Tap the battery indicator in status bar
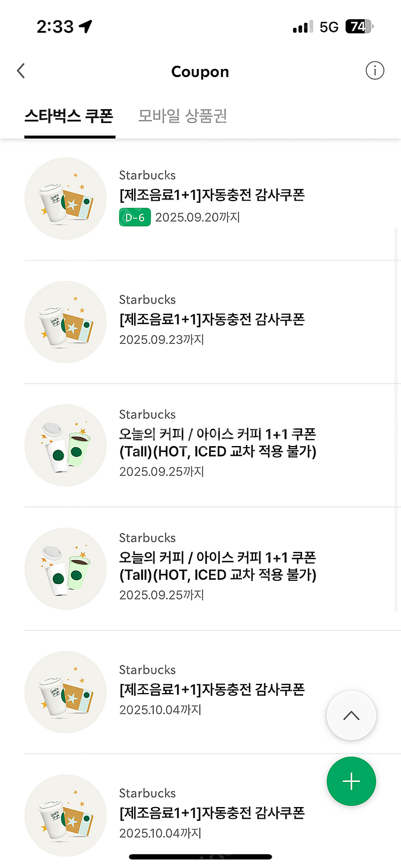401x868 pixels. pos(359,27)
